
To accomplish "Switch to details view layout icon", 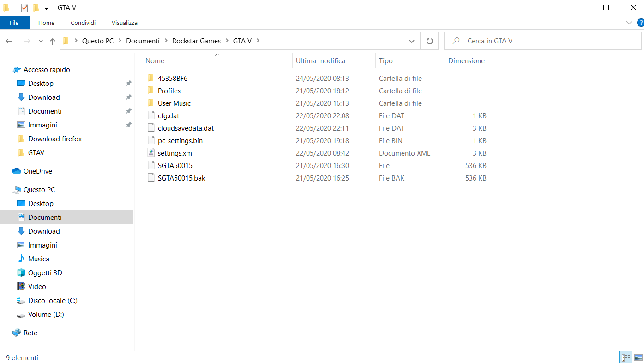I will (626, 357).
